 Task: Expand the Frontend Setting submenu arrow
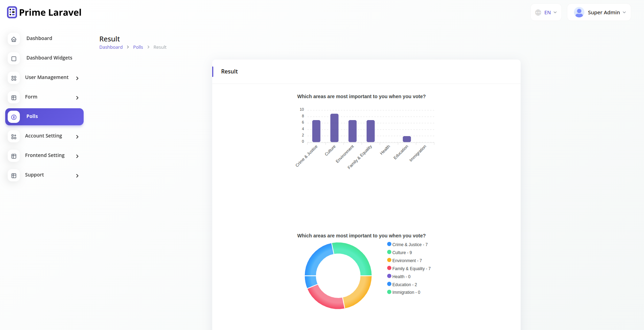[77, 156]
